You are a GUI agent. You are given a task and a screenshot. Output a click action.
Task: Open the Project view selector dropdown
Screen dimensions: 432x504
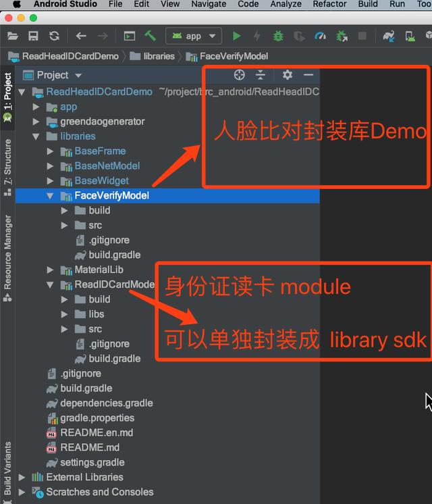[x=59, y=75]
